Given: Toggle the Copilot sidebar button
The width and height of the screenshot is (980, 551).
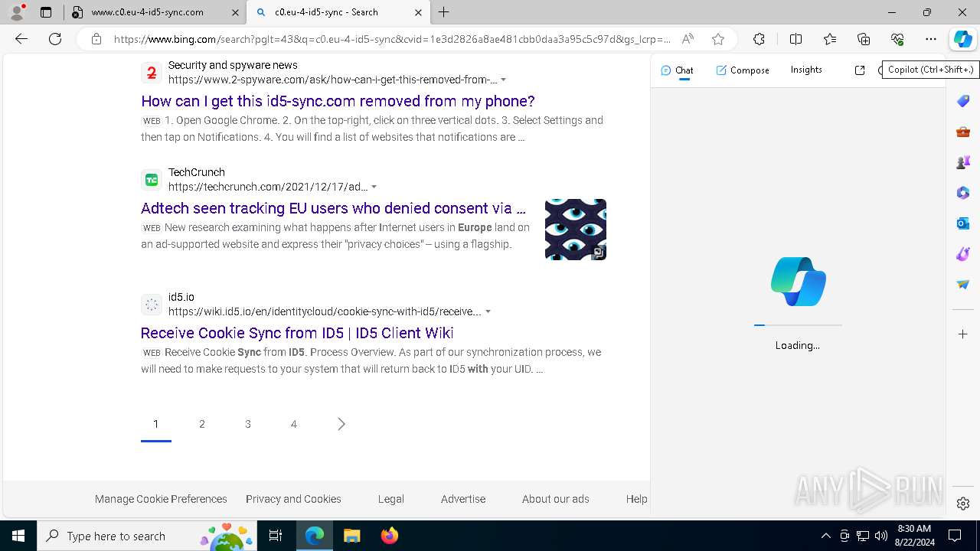Looking at the screenshot, I should click(962, 39).
